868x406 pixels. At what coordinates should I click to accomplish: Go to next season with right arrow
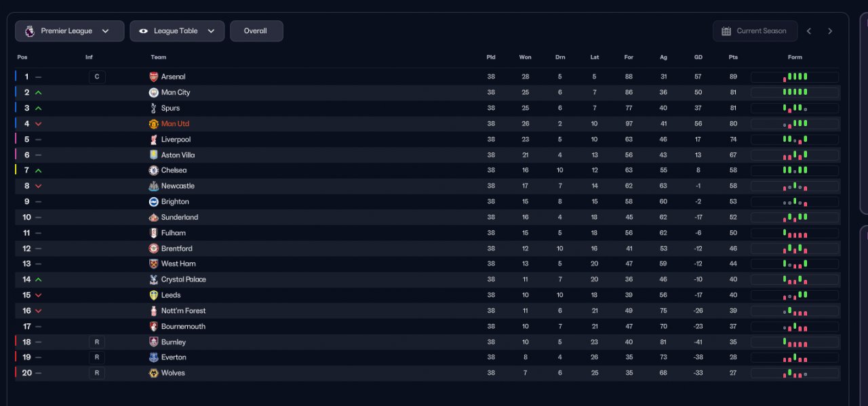[x=830, y=31]
